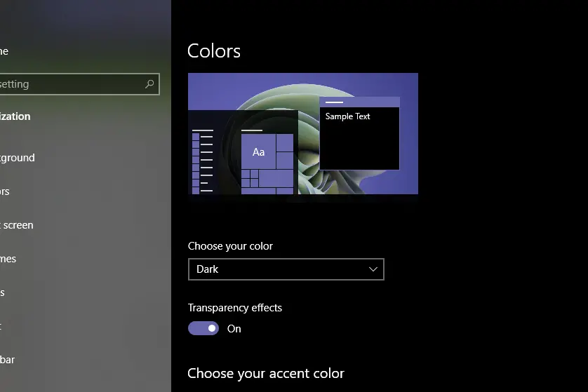Click the Personalization section heading in the sidebar

coord(15,116)
